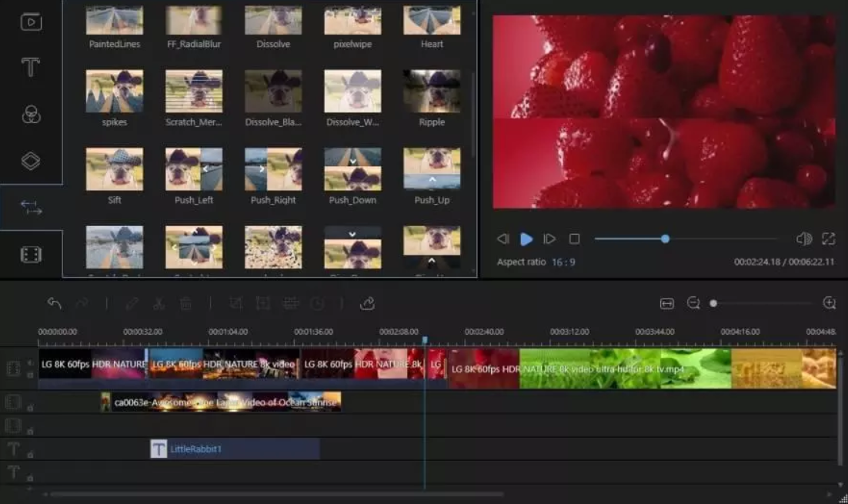Open the Elements panel
Image resolution: width=848 pixels, height=504 pixels.
click(31, 254)
